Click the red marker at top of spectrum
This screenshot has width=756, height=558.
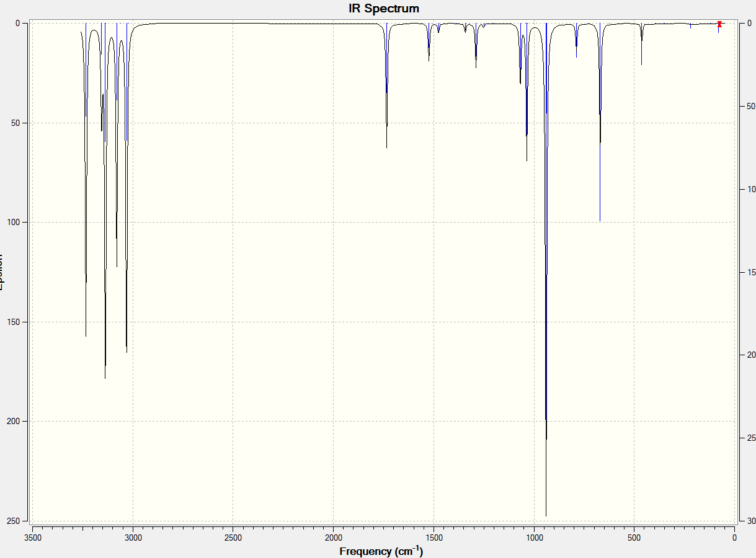tap(719, 24)
